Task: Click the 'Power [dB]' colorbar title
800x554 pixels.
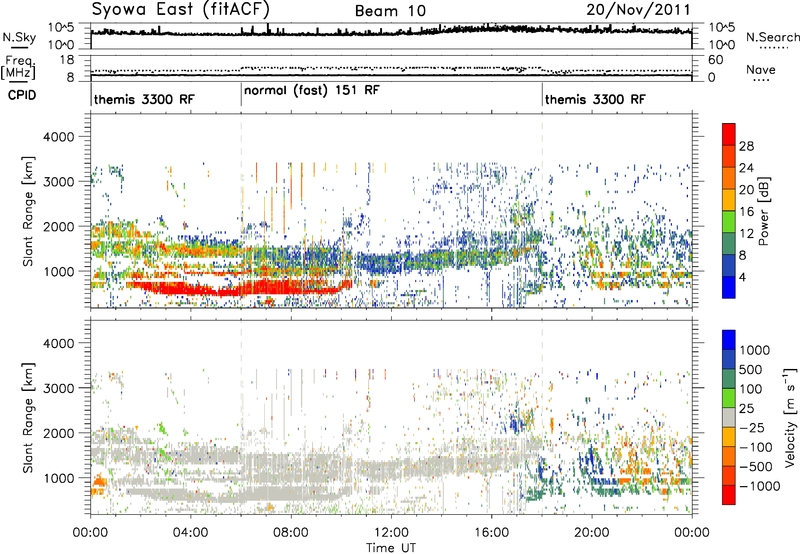Action: 763,211
